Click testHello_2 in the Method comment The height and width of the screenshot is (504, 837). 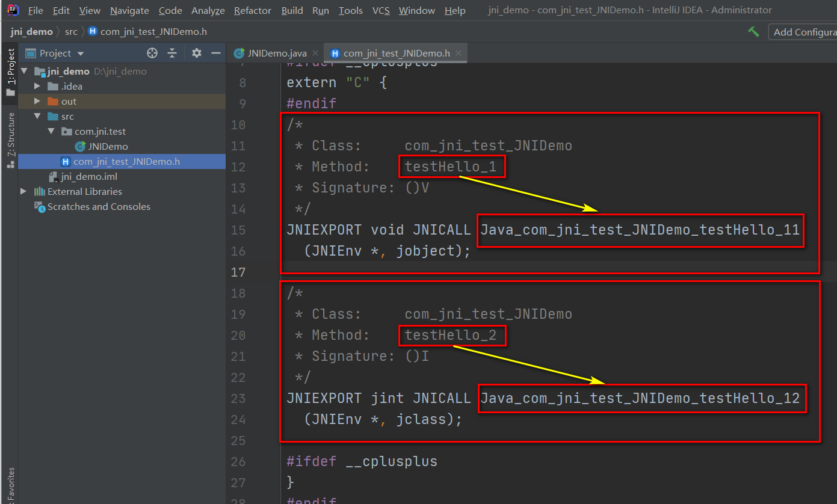click(x=451, y=335)
